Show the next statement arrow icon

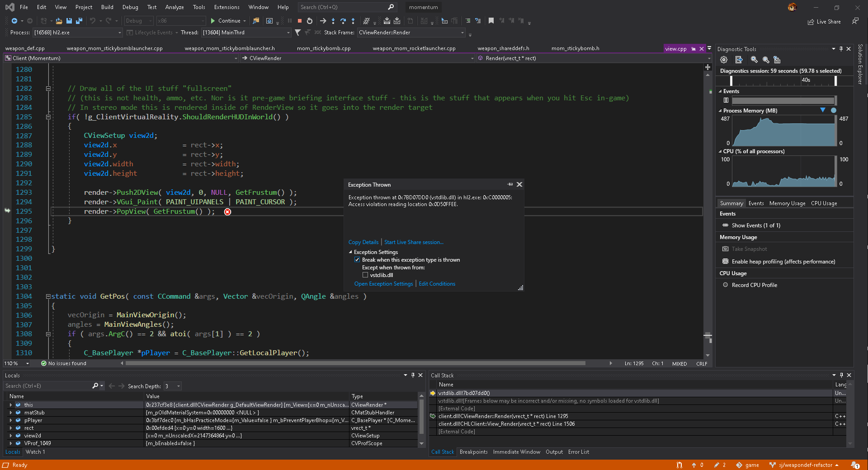[323, 21]
